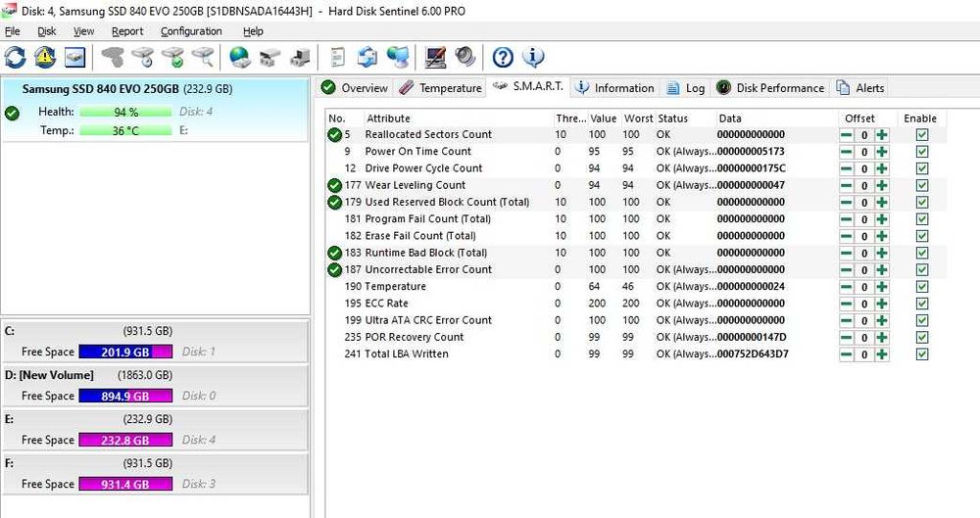Uncheck Enable for Total LBA Written
Viewport: 980px width, 518px height.
(922, 354)
